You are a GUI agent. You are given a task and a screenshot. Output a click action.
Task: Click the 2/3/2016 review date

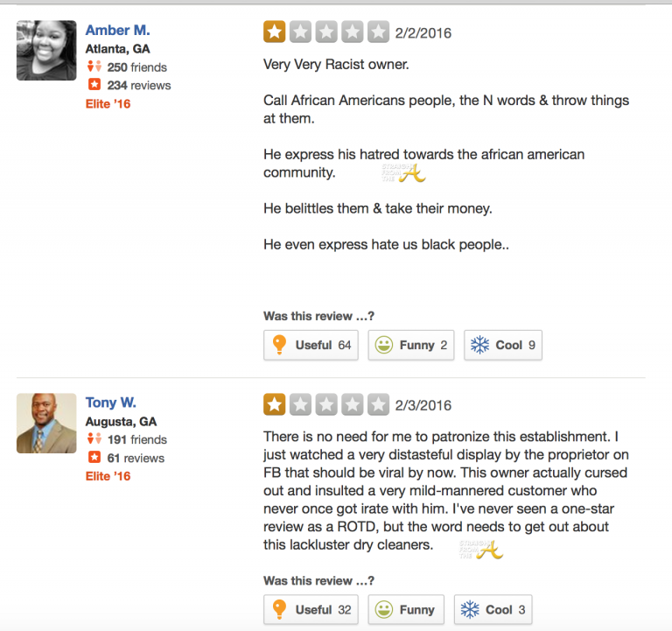coord(423,405)
